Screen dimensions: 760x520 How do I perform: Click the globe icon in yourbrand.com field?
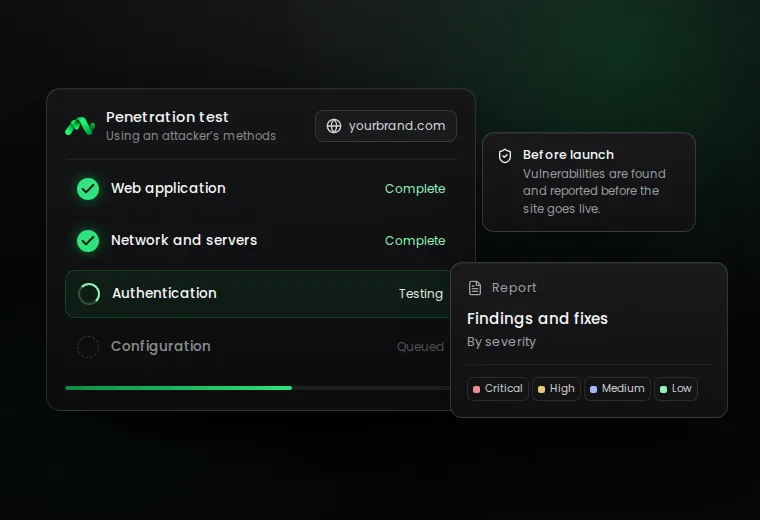tap(334, 126)
